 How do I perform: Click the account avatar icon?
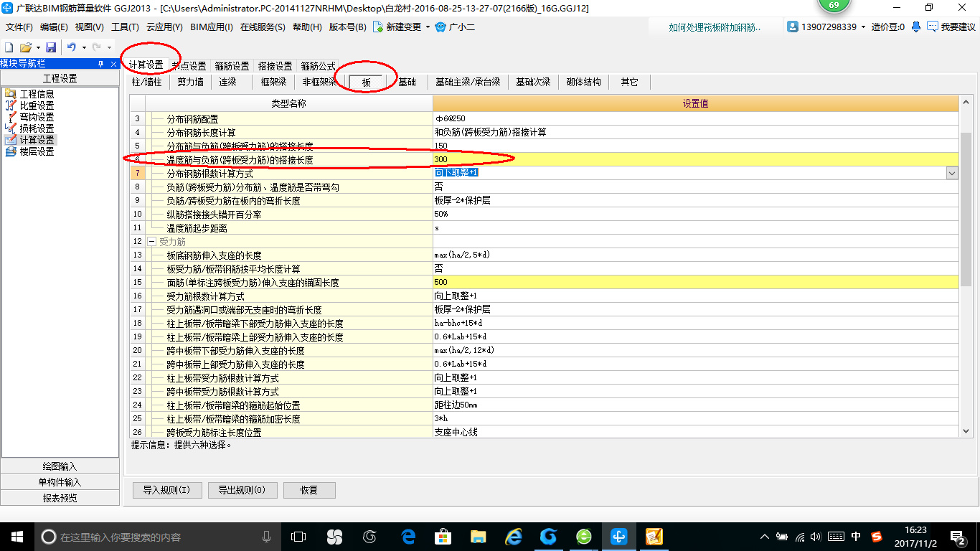[x=793, y=27]
